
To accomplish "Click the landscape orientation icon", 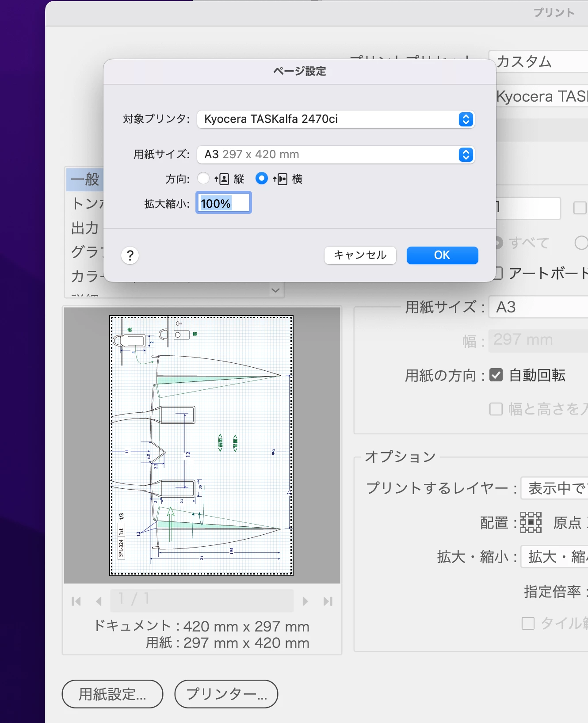I will (x=280, y=179).
